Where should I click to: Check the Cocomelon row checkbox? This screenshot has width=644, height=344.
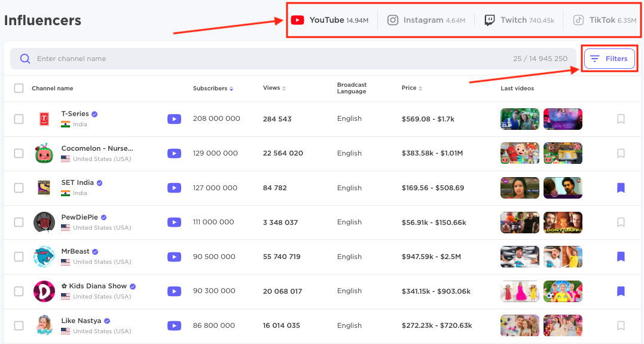click(19, 153)
